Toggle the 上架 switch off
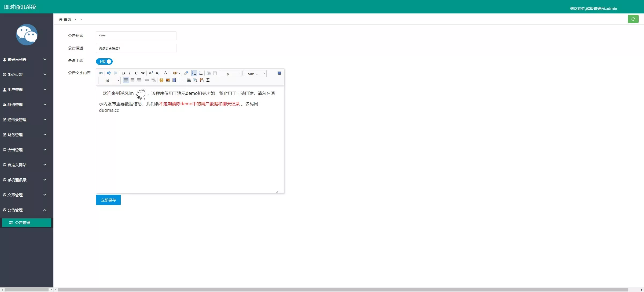The height and width of the screenshot is (292, 644). coord(104,62)
